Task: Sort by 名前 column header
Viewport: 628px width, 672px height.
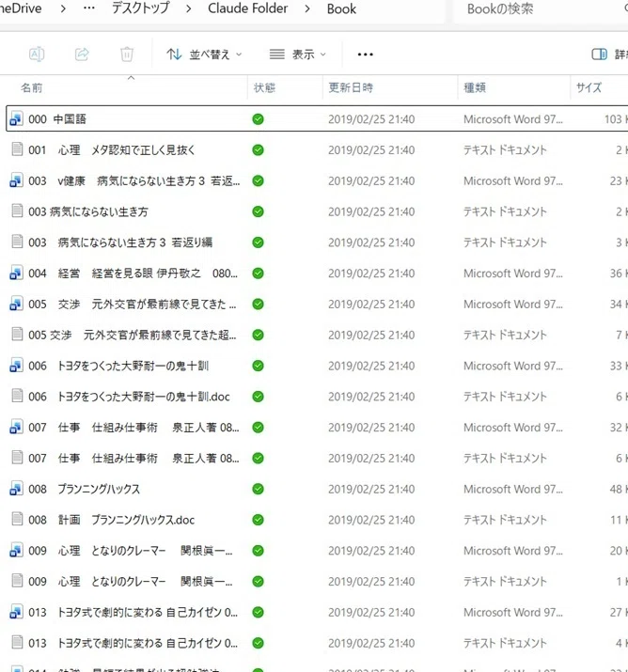Action: [32, 87]
